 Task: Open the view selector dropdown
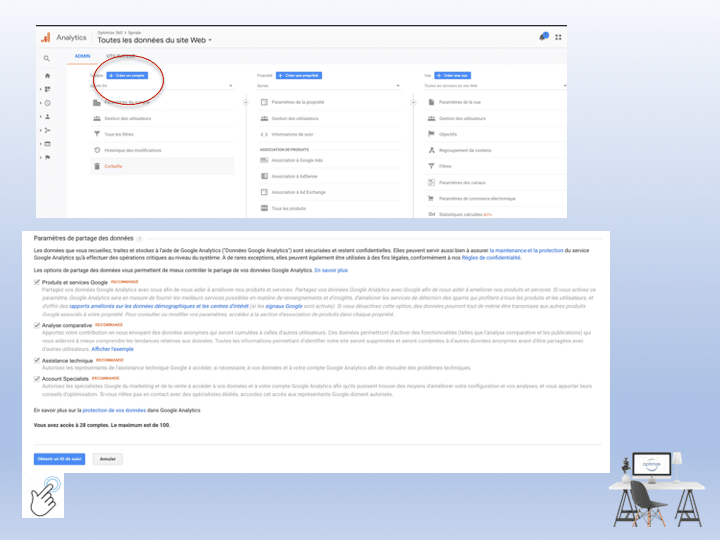point(495,86)
